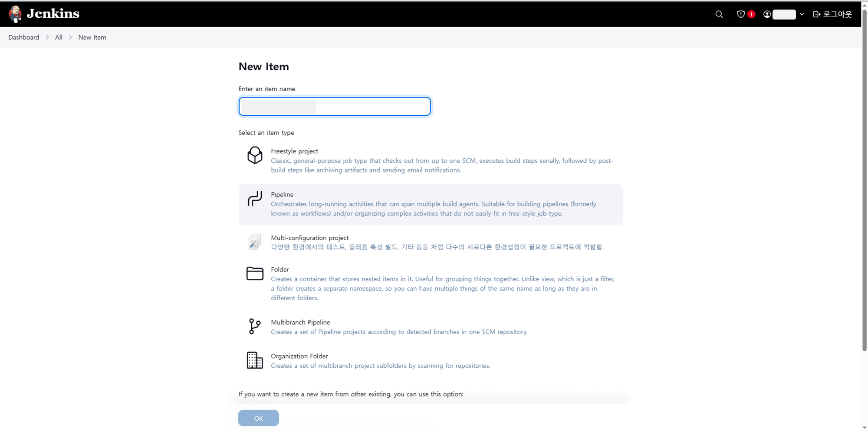Choose the Pipeline item type label
The width and height of the screenshot is (868, 432).
coord(282,194)
